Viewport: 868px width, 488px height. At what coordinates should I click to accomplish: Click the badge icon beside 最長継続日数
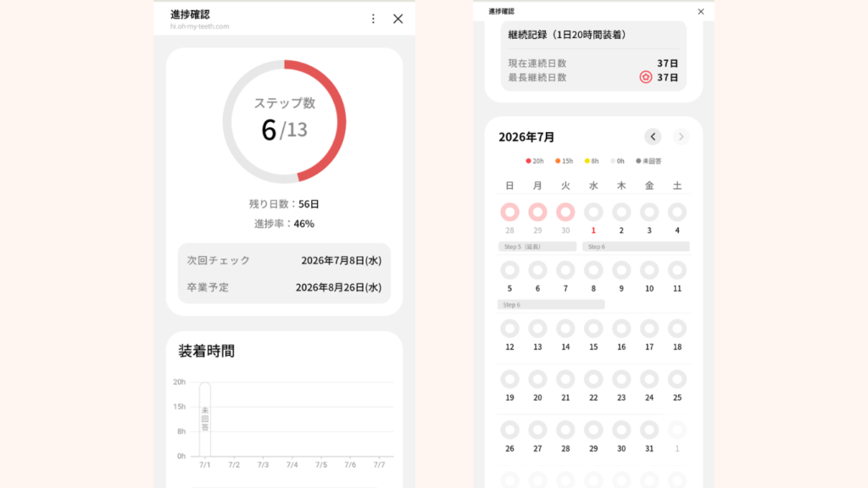pyautogui.click(x=645, y=77)
